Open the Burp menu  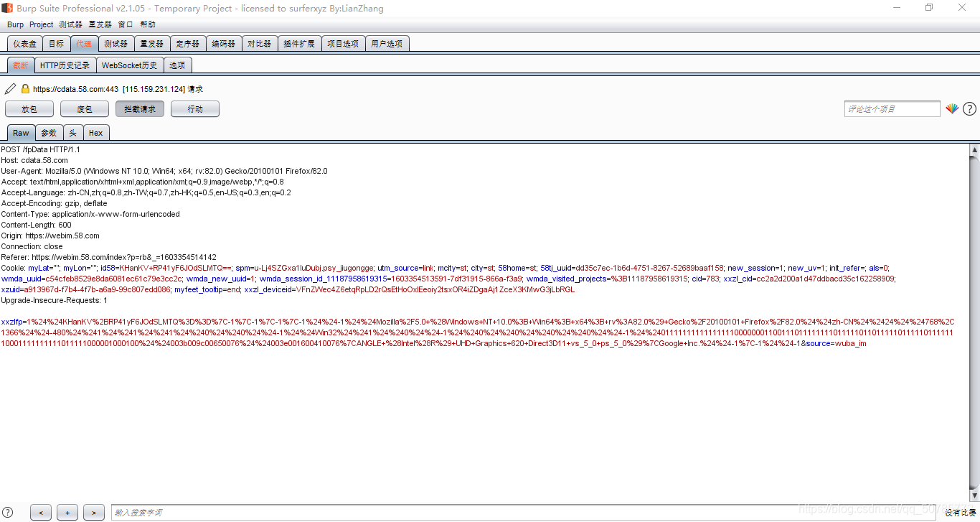15,24
